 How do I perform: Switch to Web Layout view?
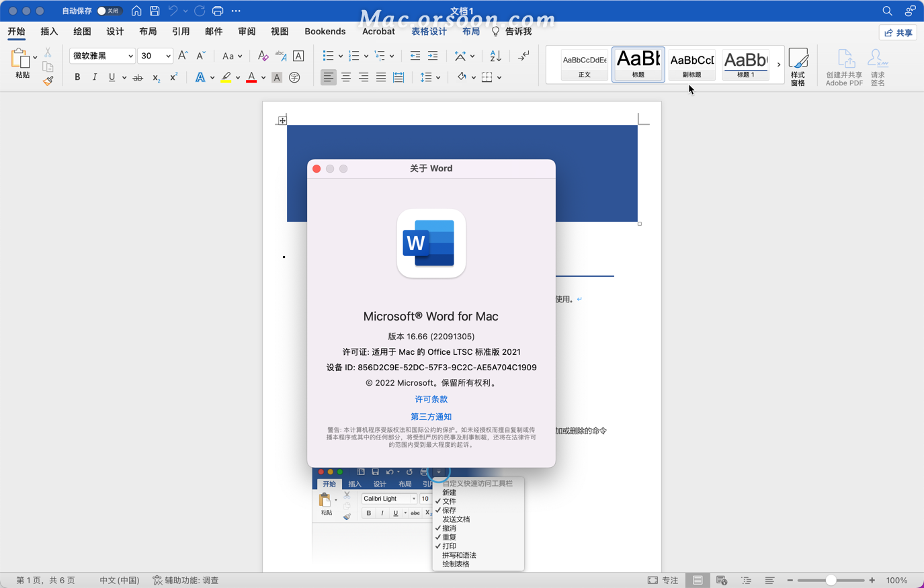tap(722, 580)
